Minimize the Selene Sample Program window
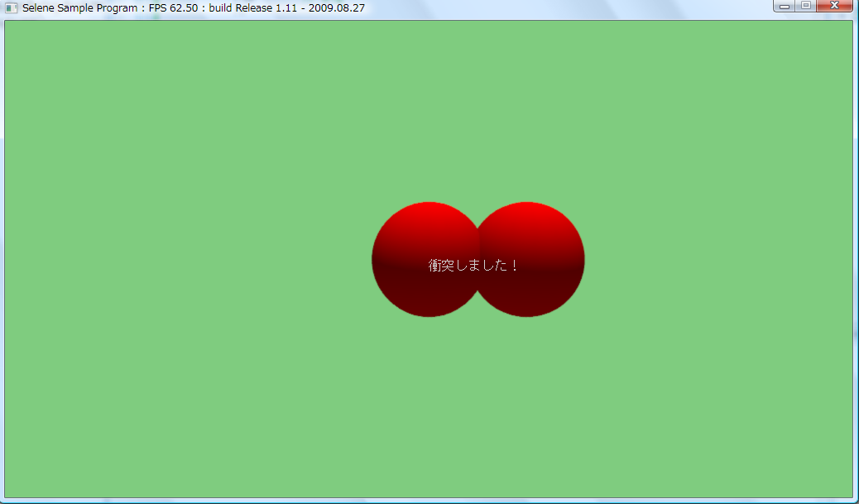The height and width of the screenshot is (504, 859). click(x=785, y=6)
